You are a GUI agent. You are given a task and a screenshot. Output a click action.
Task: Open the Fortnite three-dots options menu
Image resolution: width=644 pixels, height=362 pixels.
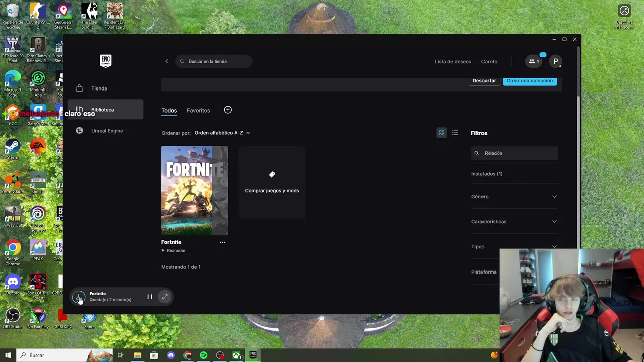[222, 242]
